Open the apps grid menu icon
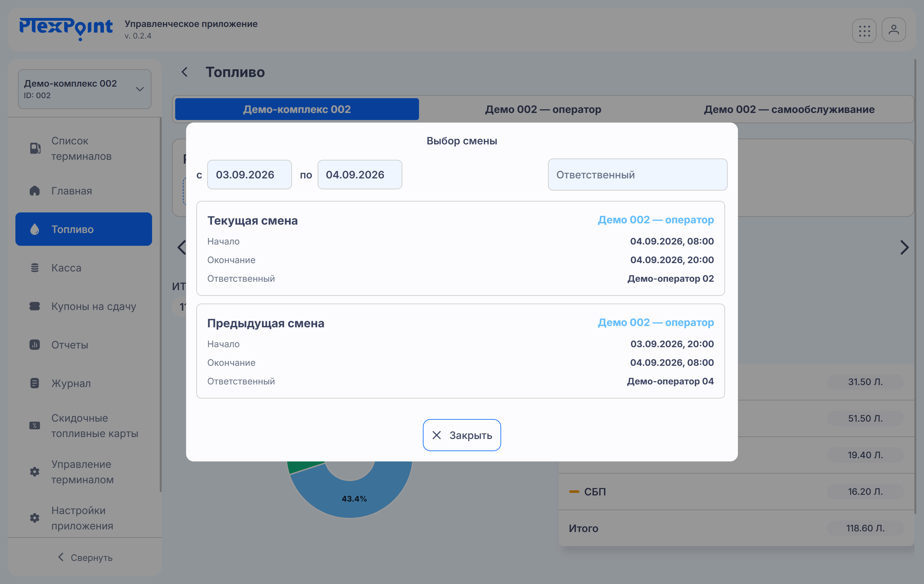Screen dimensions: 924x584 (864, 31)
